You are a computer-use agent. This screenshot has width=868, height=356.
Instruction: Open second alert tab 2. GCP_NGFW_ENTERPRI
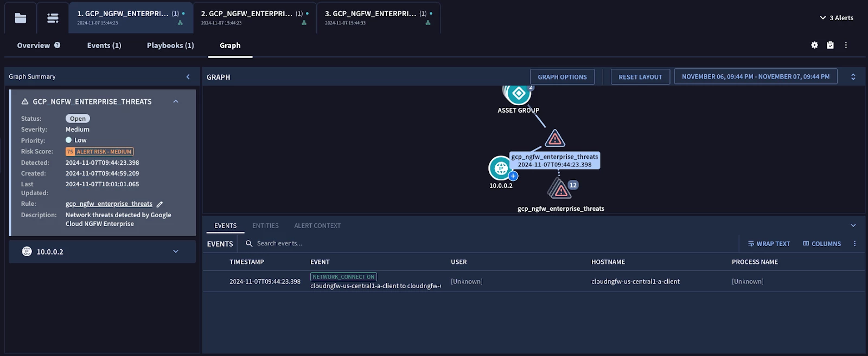254,18
